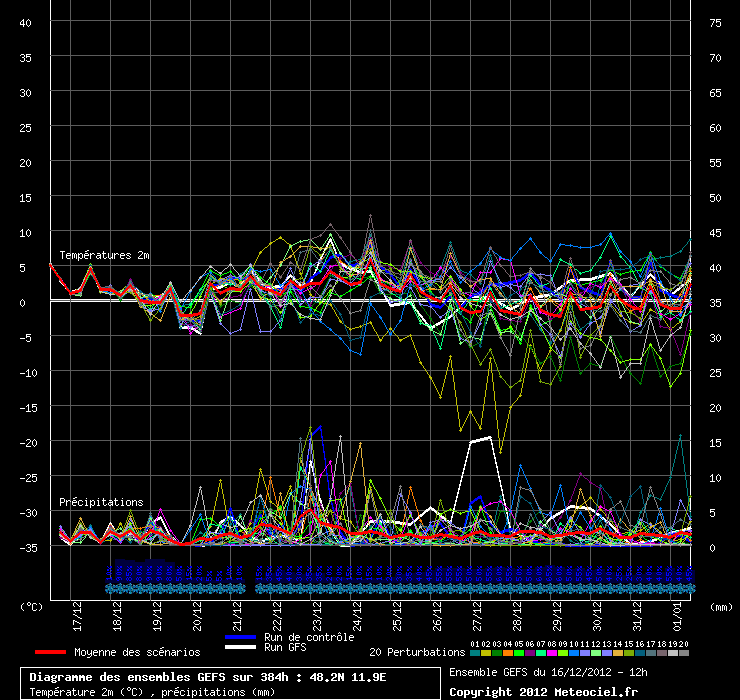The image size is (740, 700).
Task: Click the 20/12 date label on x-axis
Action: pyautogui.click(x=197, y=616)
